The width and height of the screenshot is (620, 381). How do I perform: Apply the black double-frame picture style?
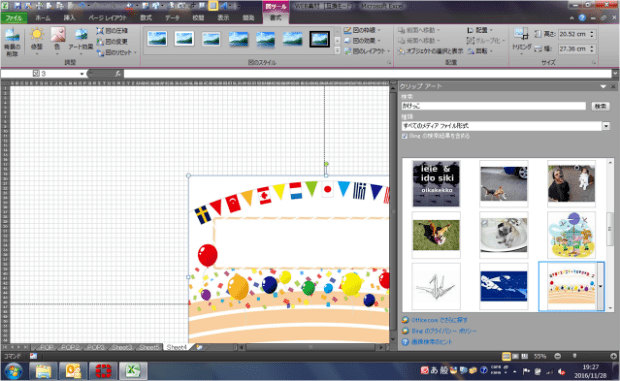[x=319, y=39]
